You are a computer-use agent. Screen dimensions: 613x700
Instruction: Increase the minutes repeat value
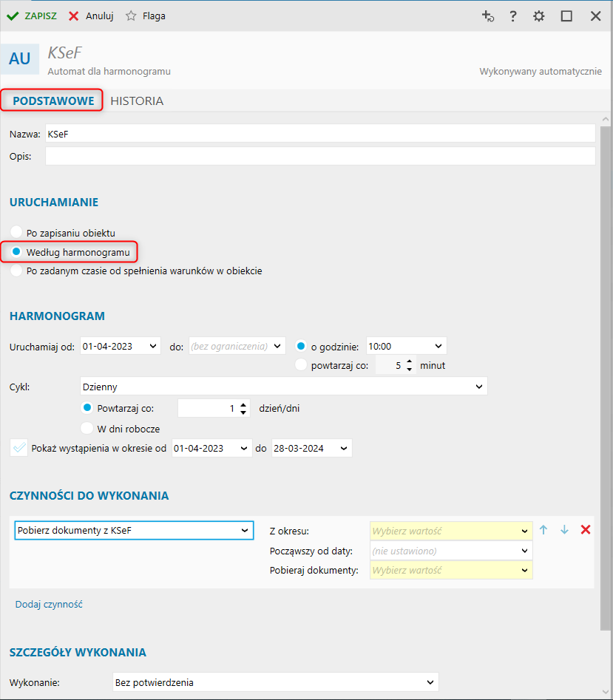click(410, 361)
